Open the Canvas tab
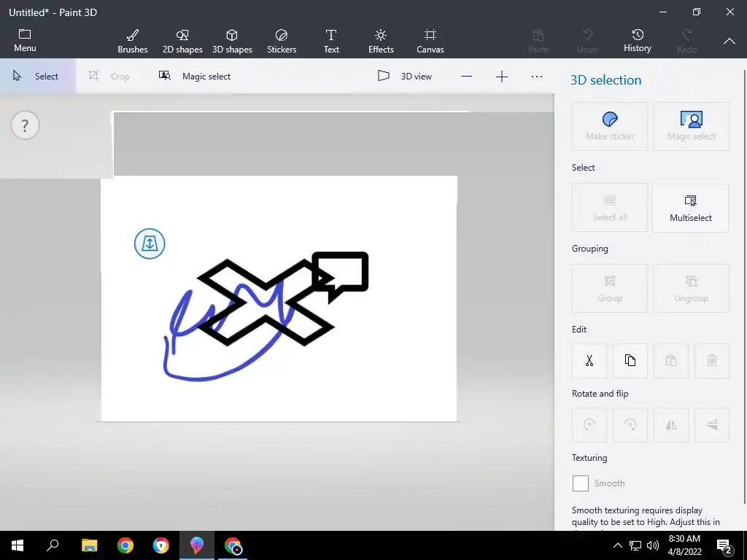 pyautogui.click(x=430, y=42)
